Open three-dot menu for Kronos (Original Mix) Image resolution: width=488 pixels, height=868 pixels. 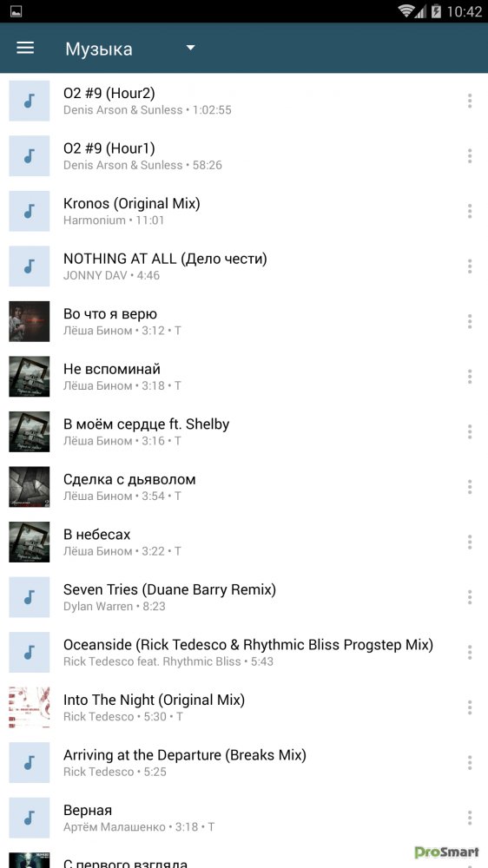pos(469,211)
